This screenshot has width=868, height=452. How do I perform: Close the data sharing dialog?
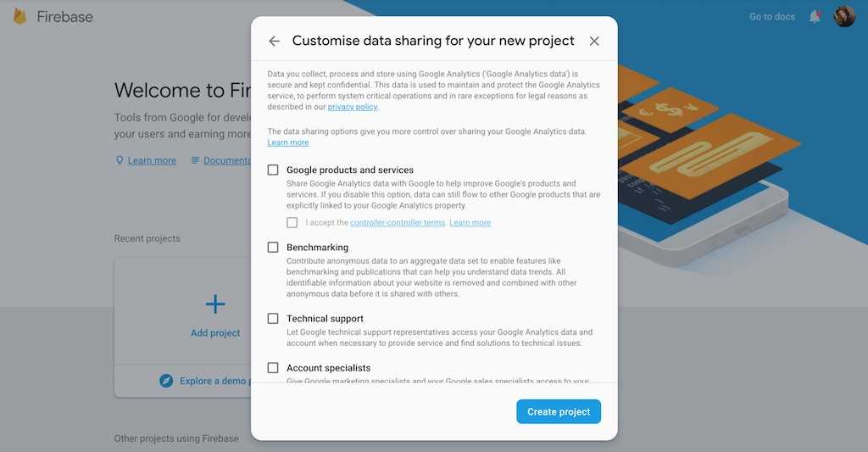[x=594, y=41]
